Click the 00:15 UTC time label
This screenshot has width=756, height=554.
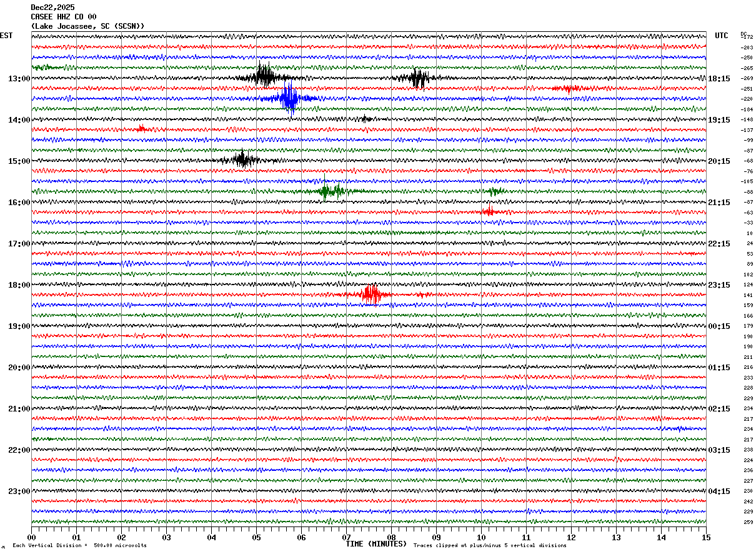tap(719, 326)
